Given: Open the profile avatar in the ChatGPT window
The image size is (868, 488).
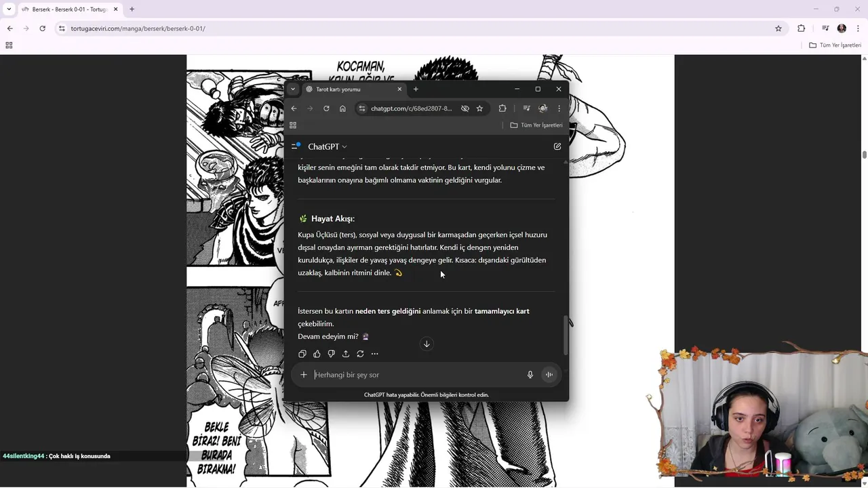Looking at the screenshot, I should point(543,108).
